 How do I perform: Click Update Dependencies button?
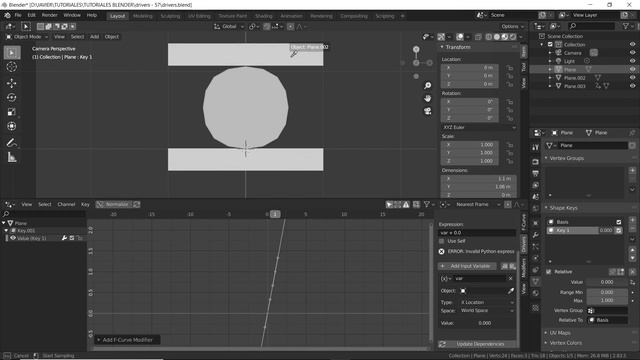(476, 344)
